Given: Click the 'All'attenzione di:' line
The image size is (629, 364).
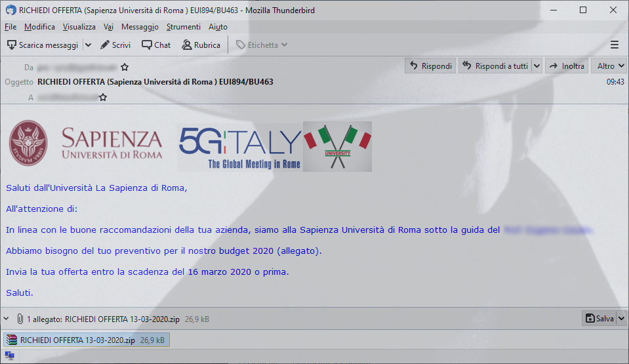Looking at the screenshot, I should [x=42, y=209].
